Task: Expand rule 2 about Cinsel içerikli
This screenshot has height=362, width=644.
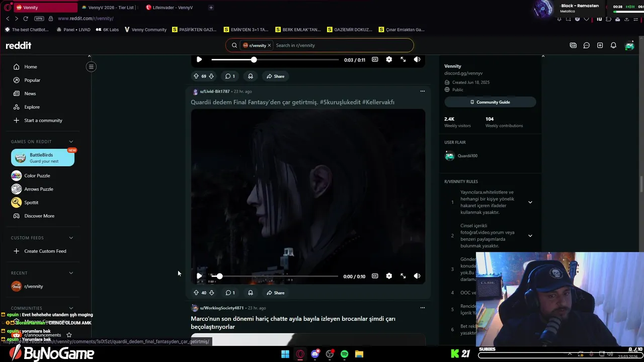Action: (530, 236)
